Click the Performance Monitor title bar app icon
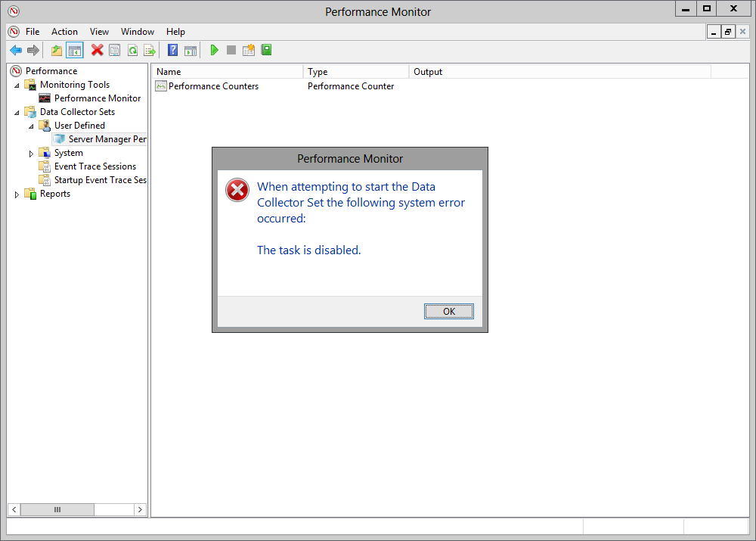This screenshot has height=541, width=756. tap(14, 11)
